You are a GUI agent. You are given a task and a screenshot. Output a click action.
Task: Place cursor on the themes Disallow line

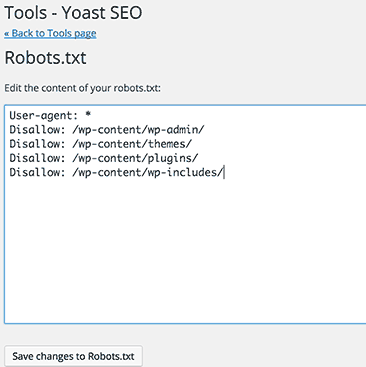coord(101,144)
